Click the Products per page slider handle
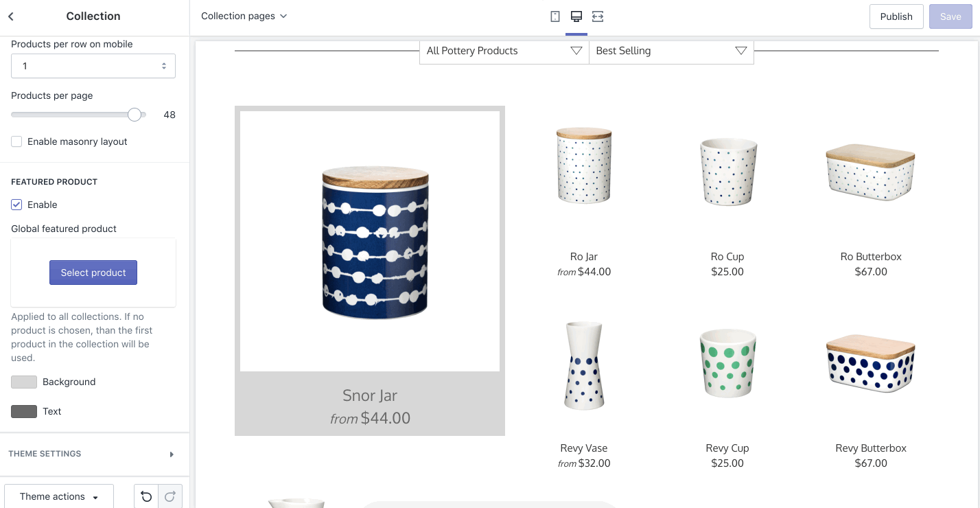The image size is (980, 508). [135, 115]
